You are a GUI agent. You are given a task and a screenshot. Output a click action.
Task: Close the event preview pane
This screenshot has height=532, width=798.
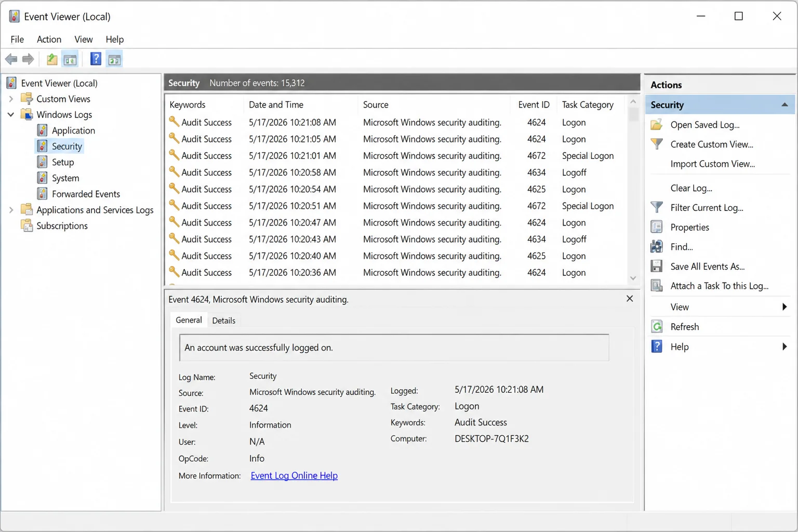click(x=630, y=299)
